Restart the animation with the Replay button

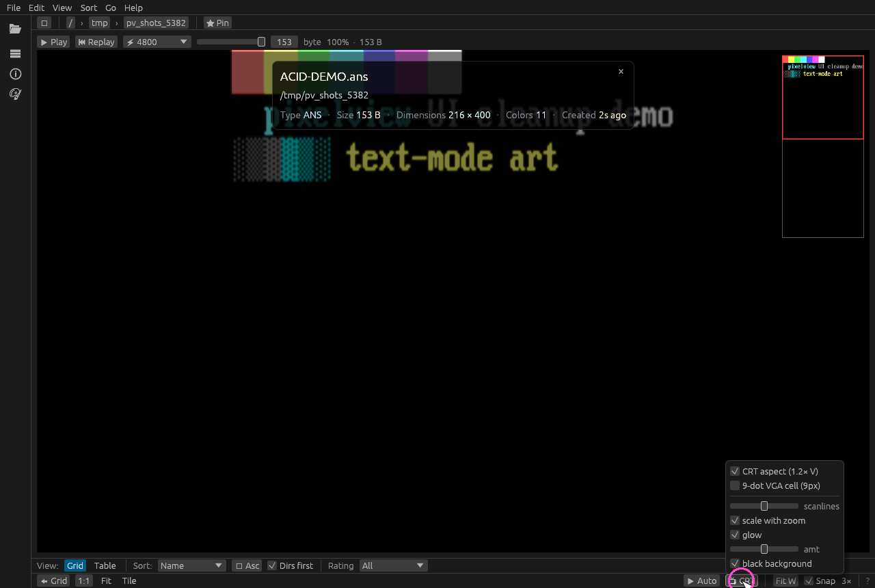(x=96, y=42)
